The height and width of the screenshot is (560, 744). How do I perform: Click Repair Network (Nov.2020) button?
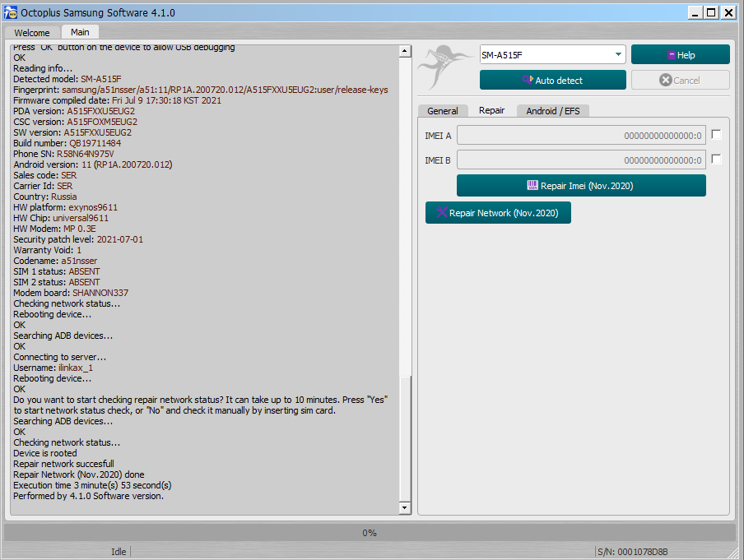tap(498, 212)
